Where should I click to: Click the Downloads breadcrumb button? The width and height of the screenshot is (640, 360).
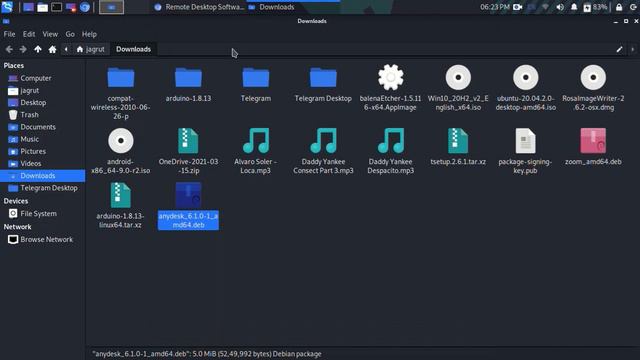pos(133,49)
